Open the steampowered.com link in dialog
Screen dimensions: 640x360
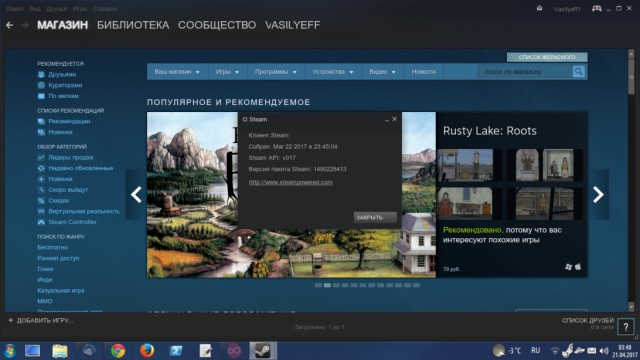291,182
